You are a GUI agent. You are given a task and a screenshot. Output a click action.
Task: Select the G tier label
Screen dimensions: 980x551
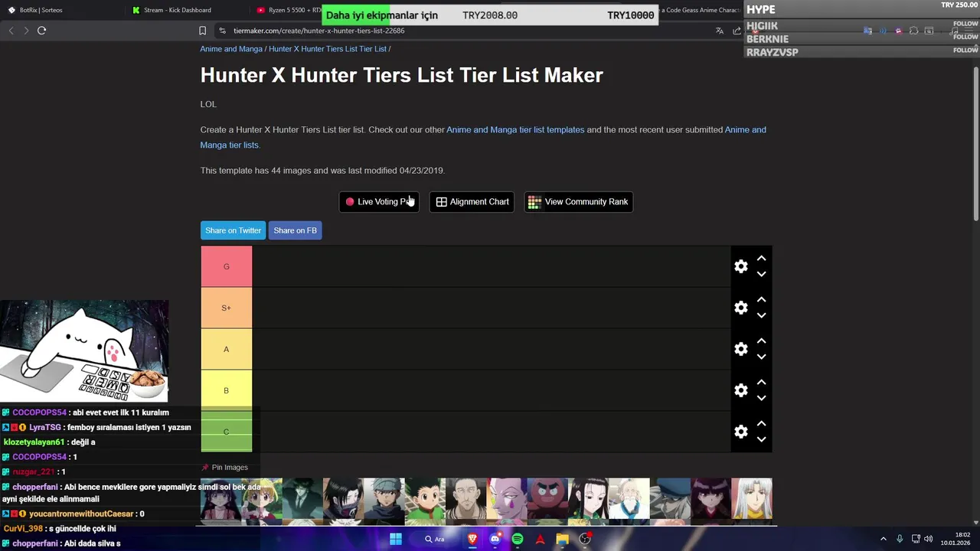coord(226,266)
